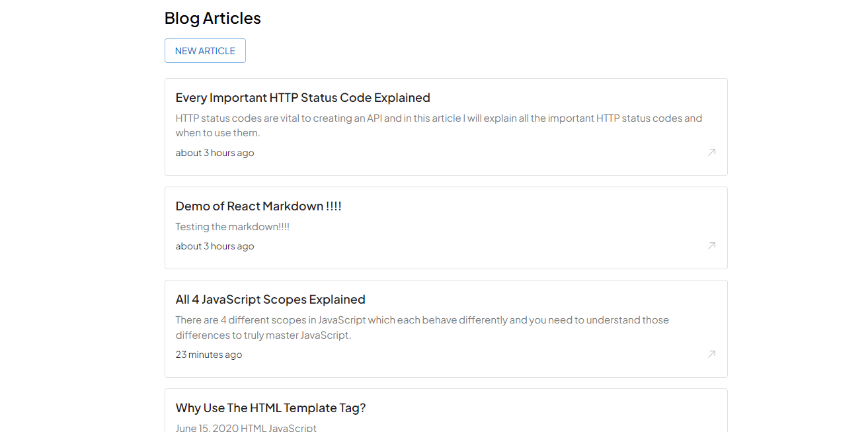Open 'Every Important HTTP Status Code Explained' title
The width and height of the screenshot is (868, 432).
tap(303, 98)
